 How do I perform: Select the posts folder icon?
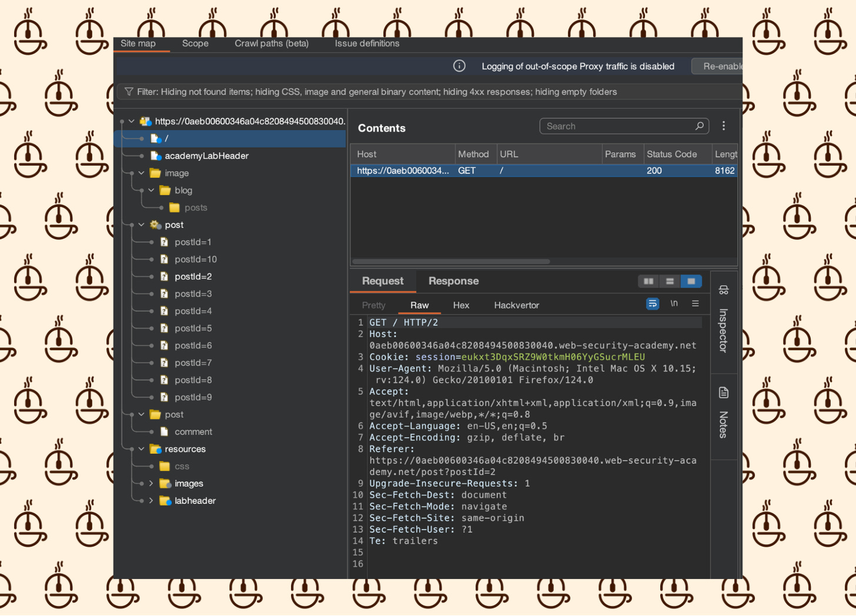(175, 207)
